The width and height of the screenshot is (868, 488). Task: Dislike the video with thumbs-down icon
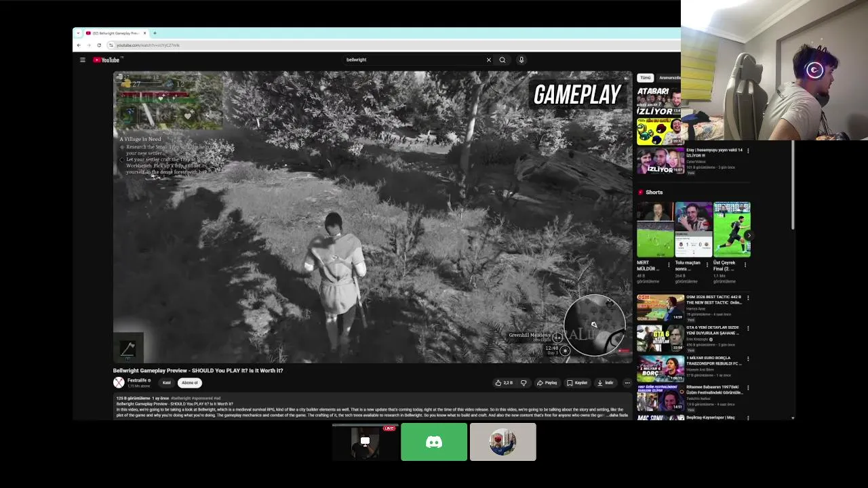pos(524,383)
